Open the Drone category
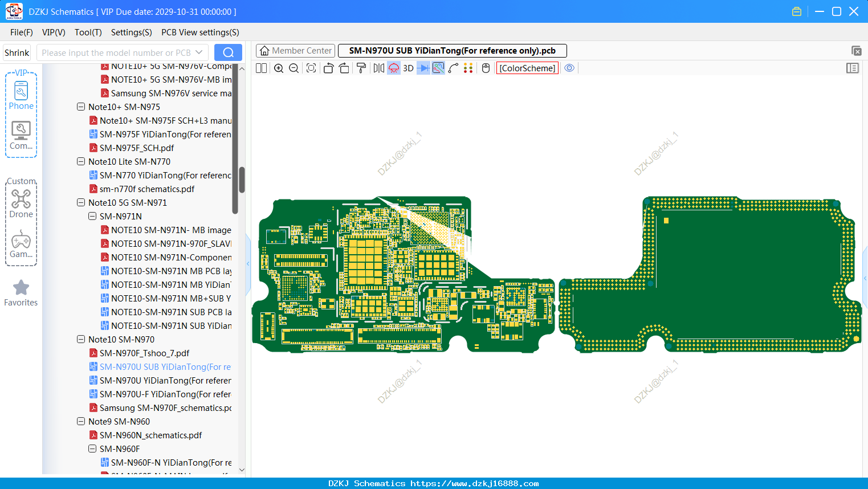 pos(21,203)
